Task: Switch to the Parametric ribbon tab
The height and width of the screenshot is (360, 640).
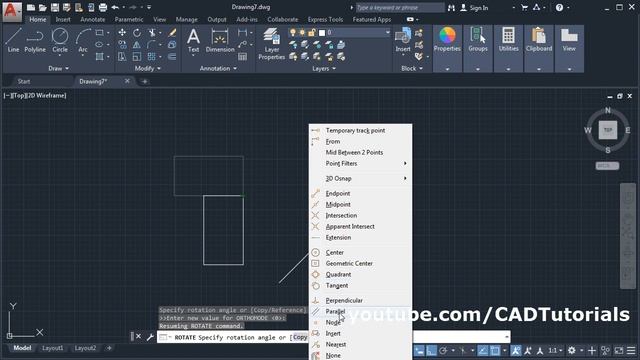Action: click(x=129, y=19)
